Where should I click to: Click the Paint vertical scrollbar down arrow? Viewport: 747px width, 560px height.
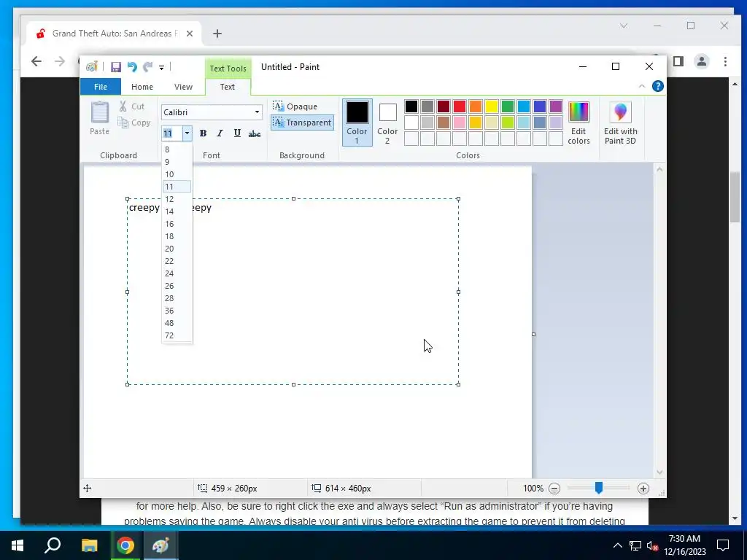click(659, 472)
